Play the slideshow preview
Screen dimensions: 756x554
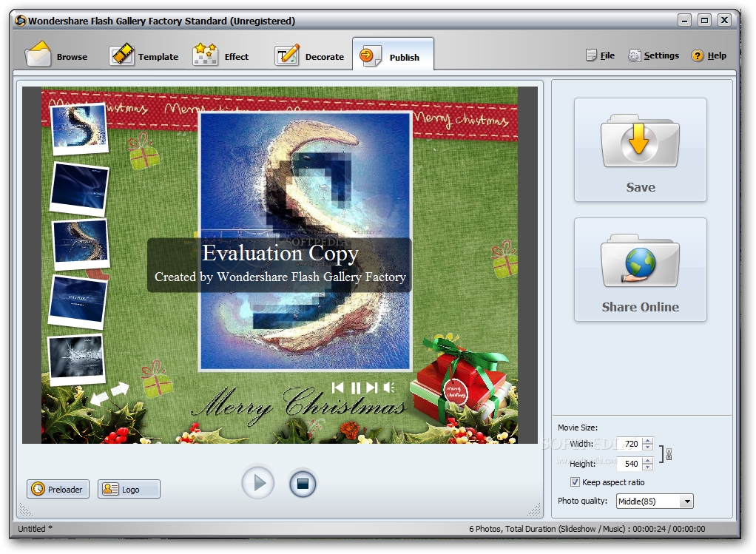[x=258, y=482]
